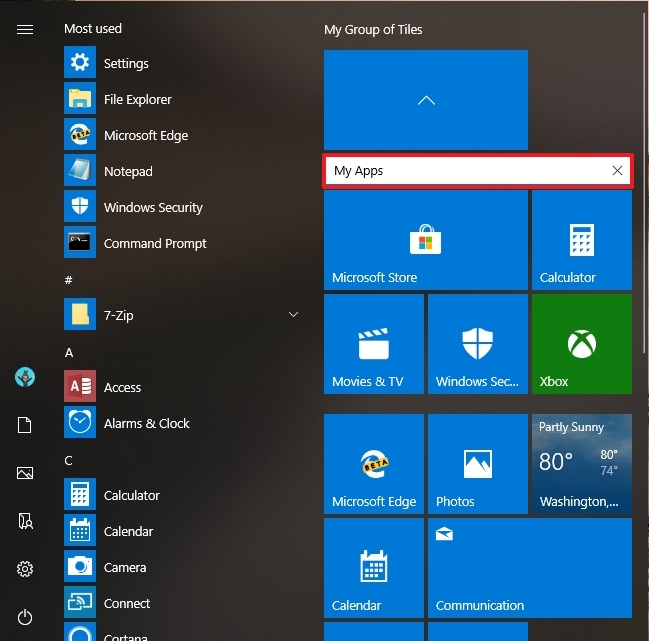Open the Connect app
This screenshot has width=649, height=641.
point(107,603)
